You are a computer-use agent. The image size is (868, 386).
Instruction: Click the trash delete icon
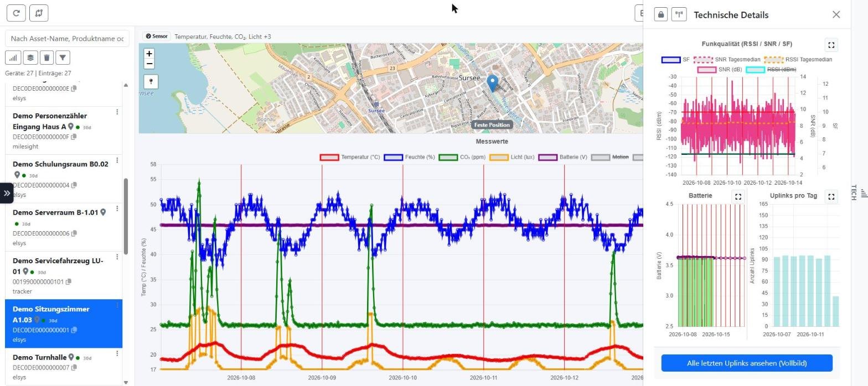pos(46,58)
